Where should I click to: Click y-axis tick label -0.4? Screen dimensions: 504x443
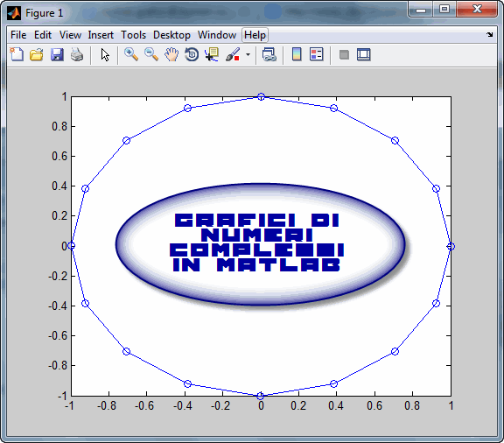click(x=58, y=306)
